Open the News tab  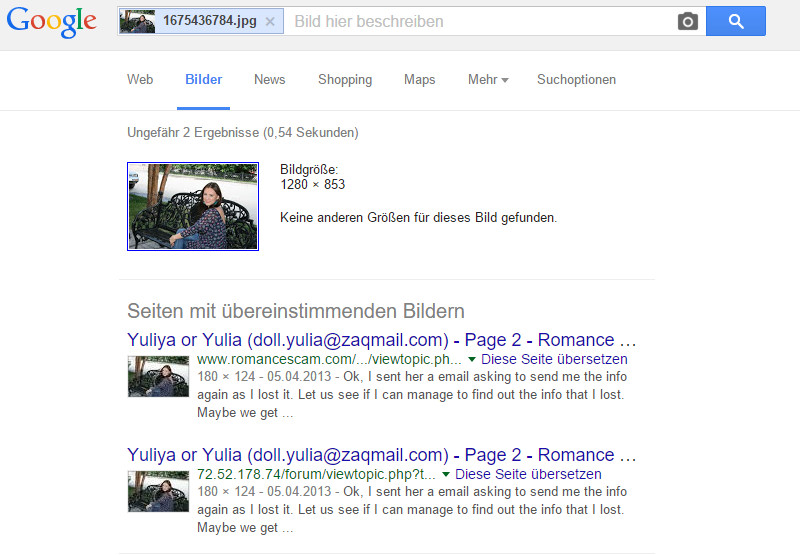tap(269, 80)
